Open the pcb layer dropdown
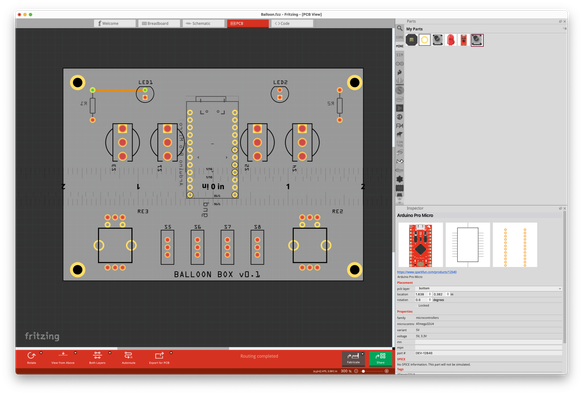 489,288
